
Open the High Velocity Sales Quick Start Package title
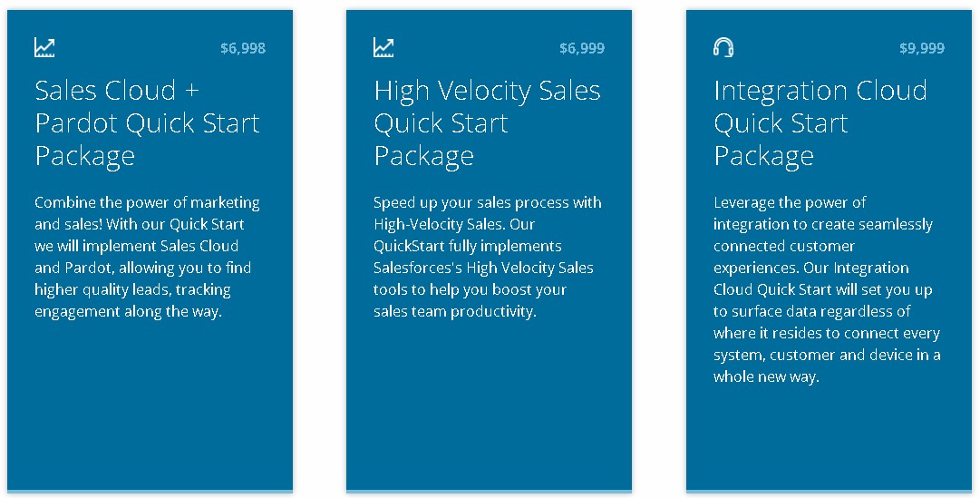(x=488, y=122)
